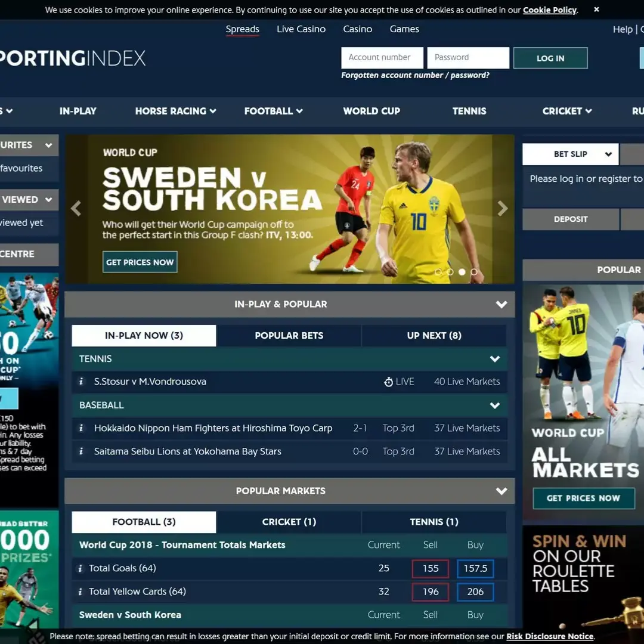
Task: Open Spin & Win roulette promo
Action: [x=583, y=577]
